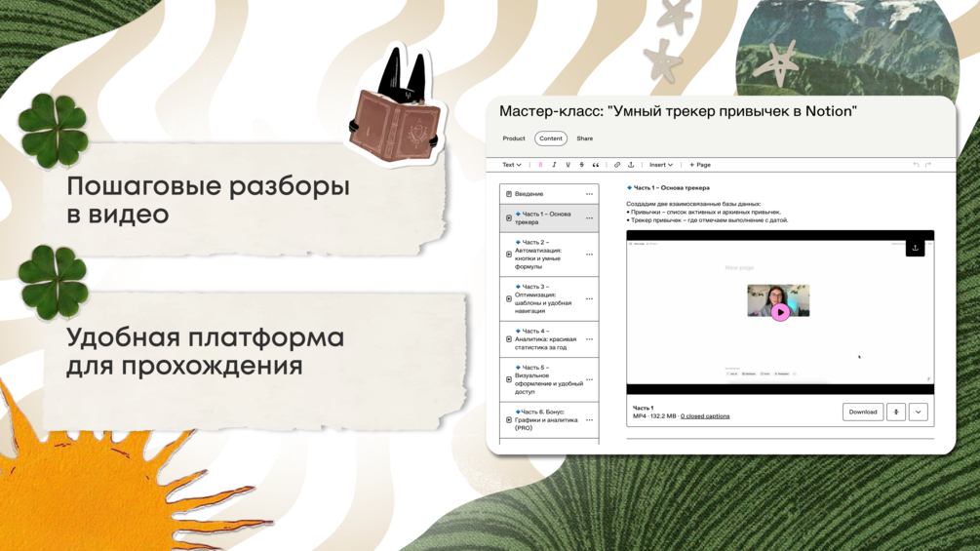Click the redo arrow icon

pyautogui.click(x=928, y=165)
